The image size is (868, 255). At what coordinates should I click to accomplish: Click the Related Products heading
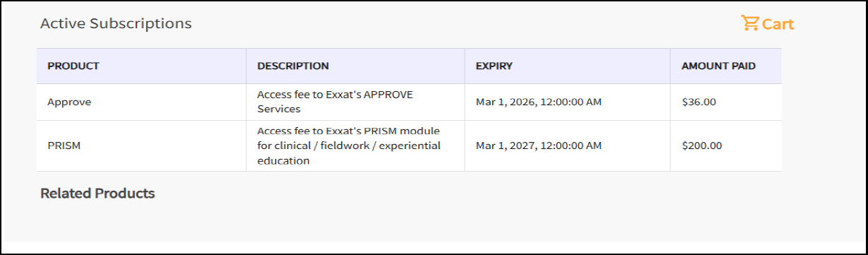click(x=97, y=193)
